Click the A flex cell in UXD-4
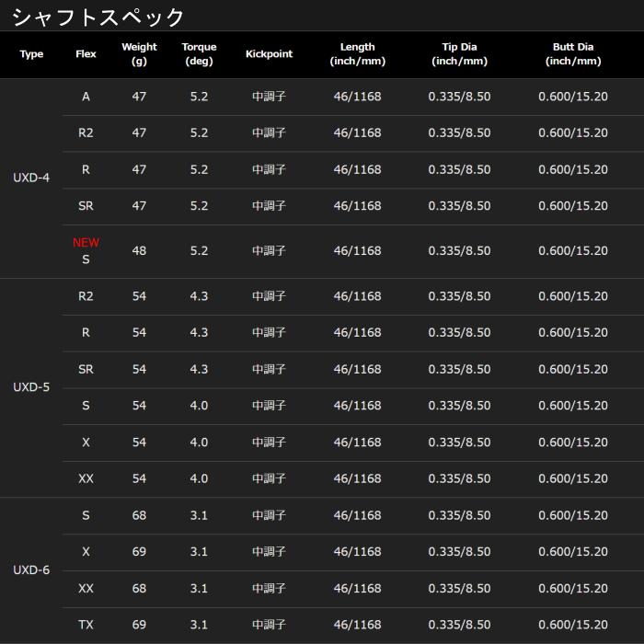Screen dimensions: 644x644 [86, 97]
